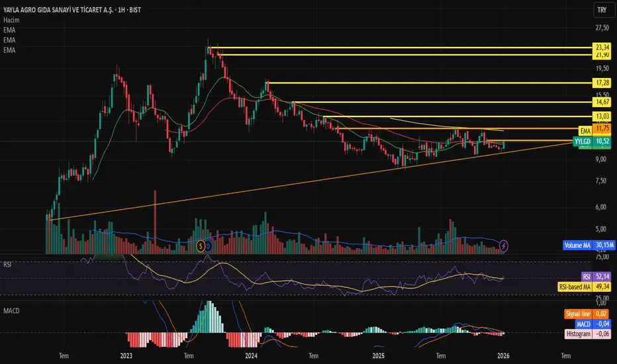The image size is (617, 364).
Task: Select the RSI pane legend label
Action: (7, 265)
